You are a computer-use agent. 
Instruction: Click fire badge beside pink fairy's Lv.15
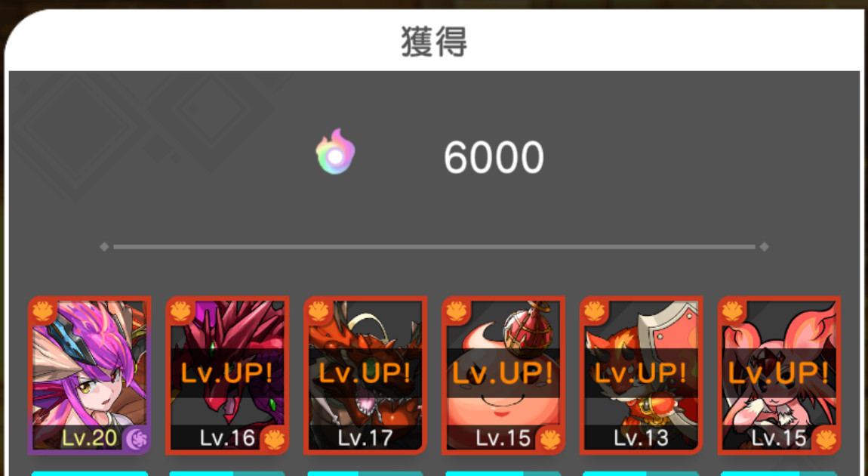[x=826, y=440]
